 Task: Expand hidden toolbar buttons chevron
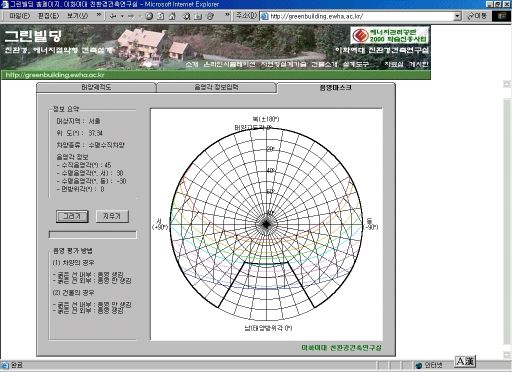coord(227,15)
